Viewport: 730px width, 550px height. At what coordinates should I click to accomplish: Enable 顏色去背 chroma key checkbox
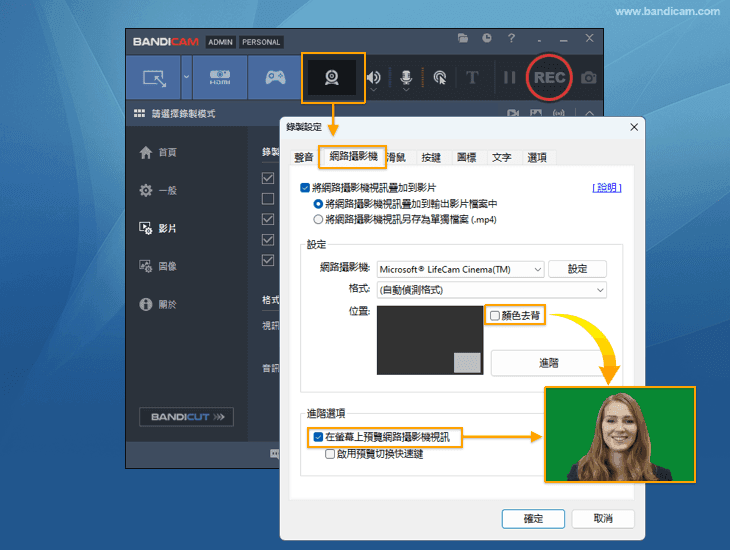pos(495,316)
